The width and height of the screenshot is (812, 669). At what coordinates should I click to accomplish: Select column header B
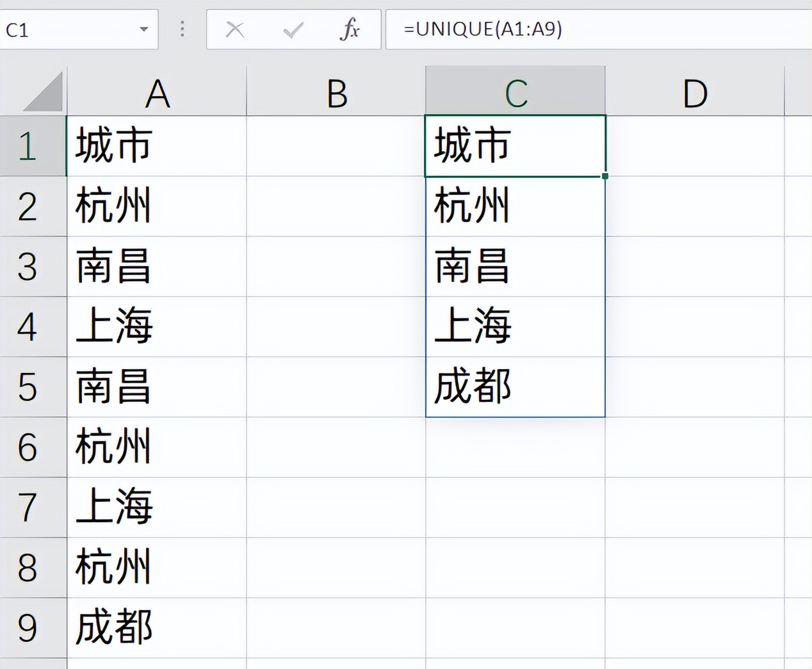point(336,93)
